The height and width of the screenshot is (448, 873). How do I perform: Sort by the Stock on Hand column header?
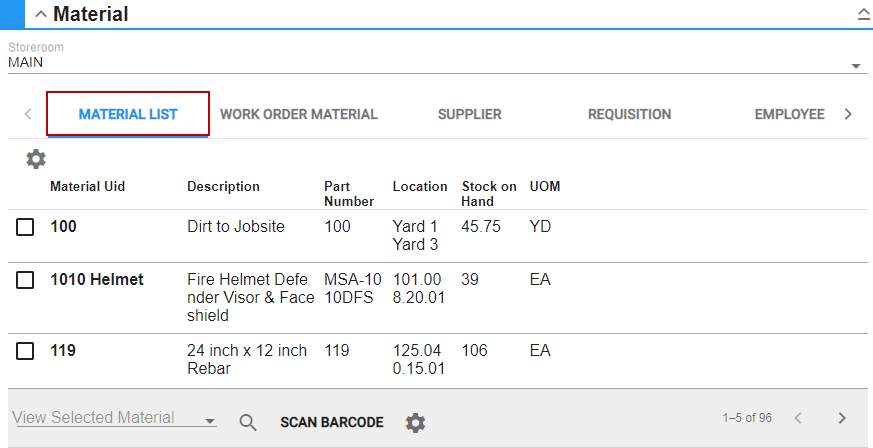tap(488, 193)
